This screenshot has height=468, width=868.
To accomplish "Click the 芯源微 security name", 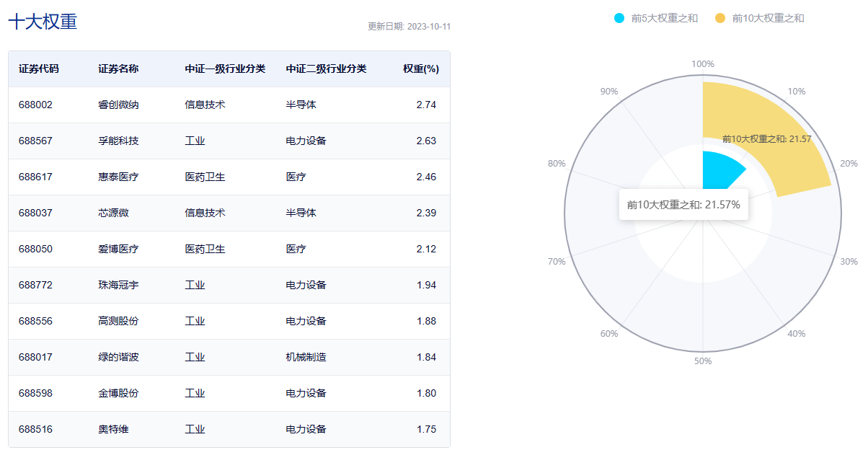I will [113, 213].
